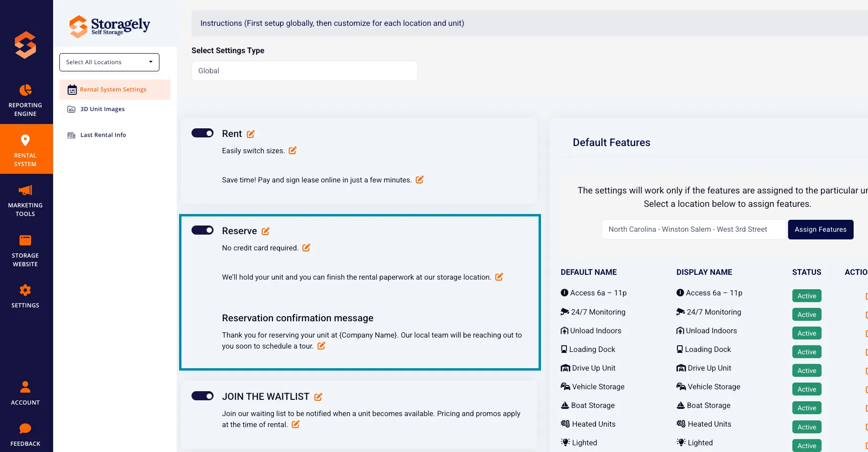The height and width of the screenshot is (452, 868).
Task: Open the Marketing Tools section
Action: (25, 200)
